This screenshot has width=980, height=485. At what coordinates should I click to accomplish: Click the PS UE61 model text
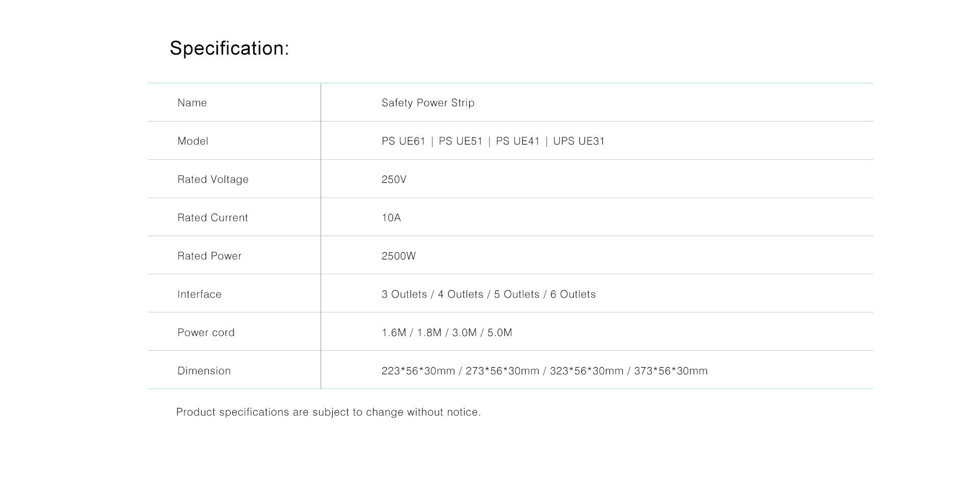[403, 141]
